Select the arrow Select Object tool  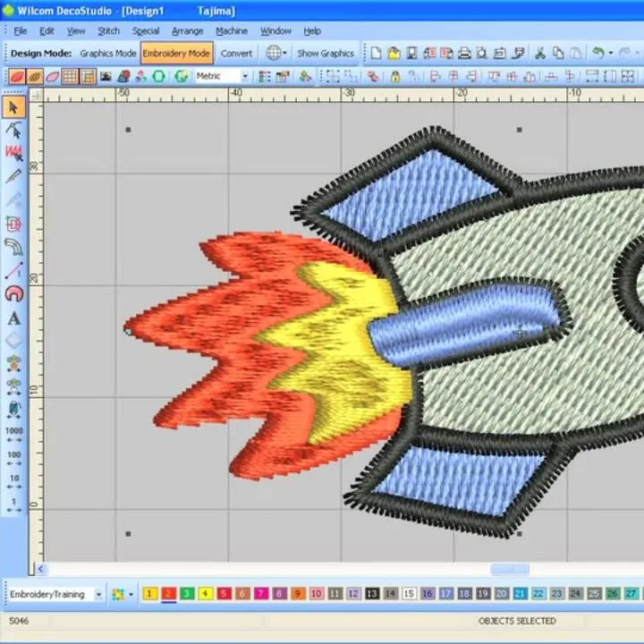click(x=14, y=107)
